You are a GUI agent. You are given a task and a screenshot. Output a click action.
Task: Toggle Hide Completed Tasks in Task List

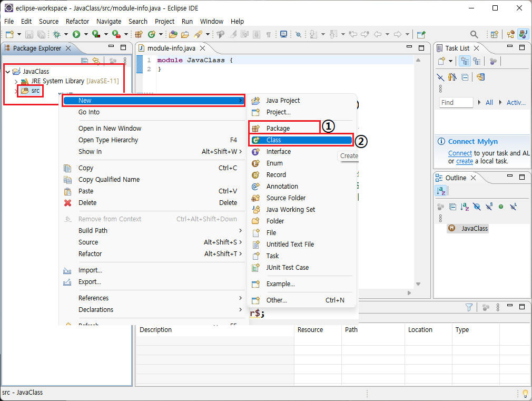point(440,77)
